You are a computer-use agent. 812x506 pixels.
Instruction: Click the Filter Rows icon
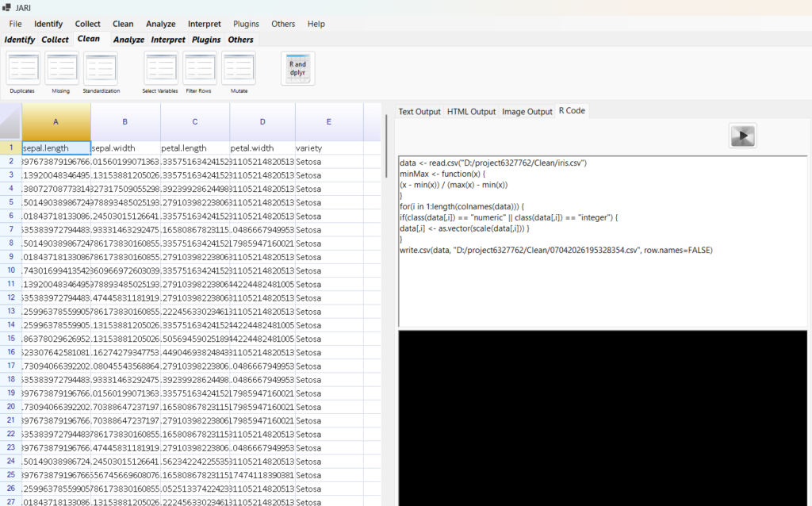[199, 68]
